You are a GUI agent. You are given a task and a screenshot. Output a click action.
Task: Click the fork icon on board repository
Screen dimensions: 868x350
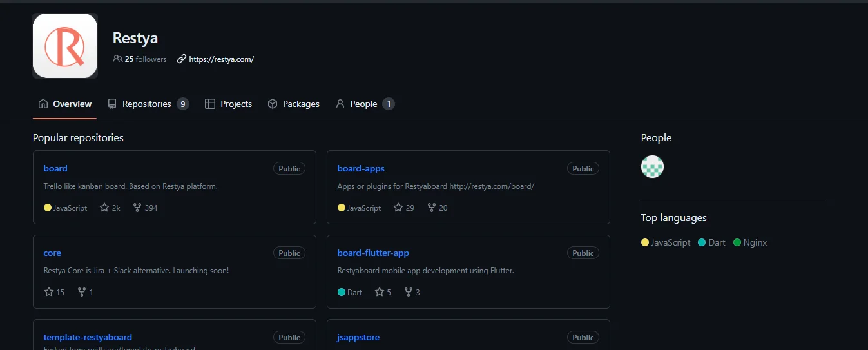pos(137,208)
